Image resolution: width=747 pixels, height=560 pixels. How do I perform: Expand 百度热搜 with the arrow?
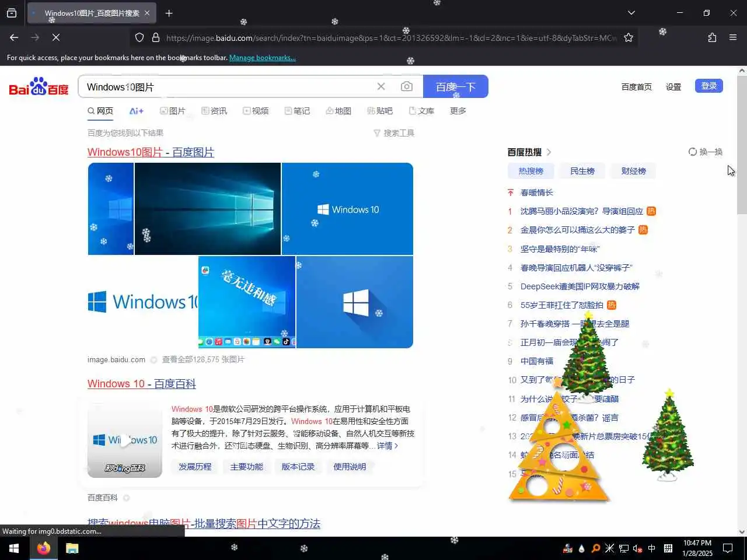(x=549, y=152)
